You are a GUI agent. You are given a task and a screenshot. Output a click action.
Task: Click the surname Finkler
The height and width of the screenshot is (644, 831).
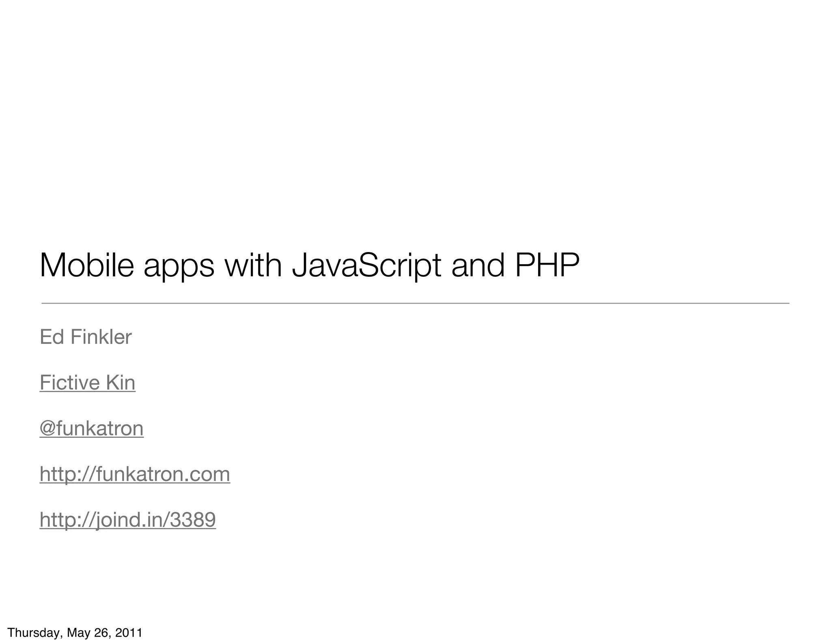pyautogui.click(x=101, y=337)
